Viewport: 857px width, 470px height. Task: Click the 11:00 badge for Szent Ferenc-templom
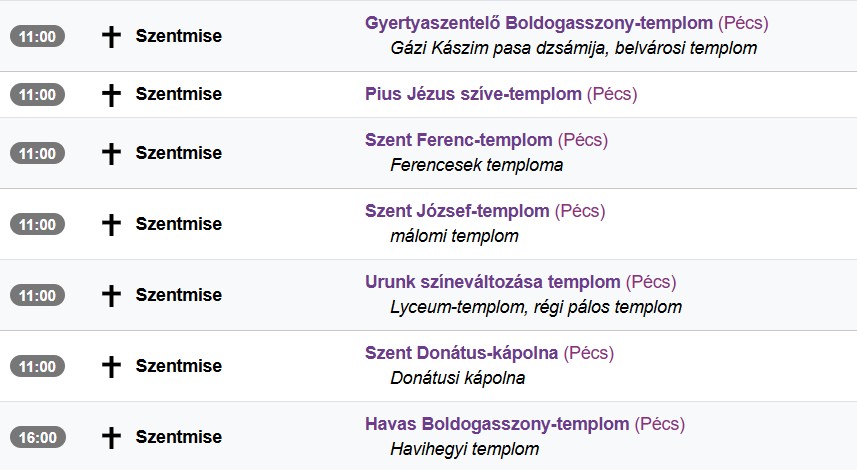click(37, 153)
